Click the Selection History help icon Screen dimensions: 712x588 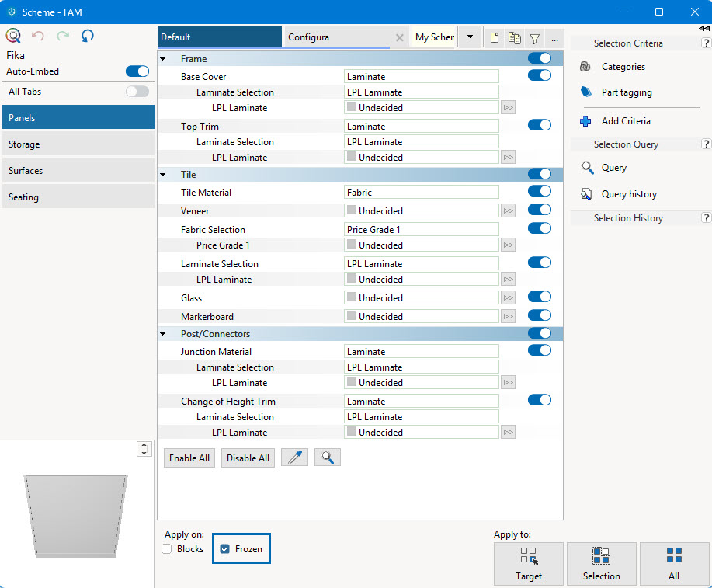point(706,217)
